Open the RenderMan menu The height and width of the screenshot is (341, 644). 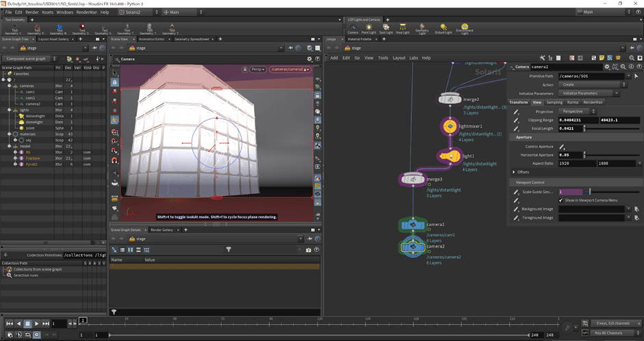pyautogui.click(x=86, y=12)
